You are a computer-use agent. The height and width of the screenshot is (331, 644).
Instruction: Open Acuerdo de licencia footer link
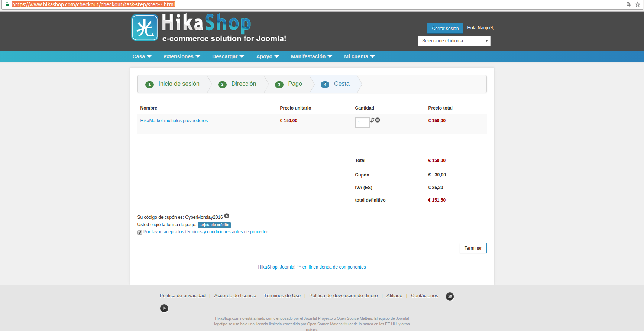pos(235,296)
